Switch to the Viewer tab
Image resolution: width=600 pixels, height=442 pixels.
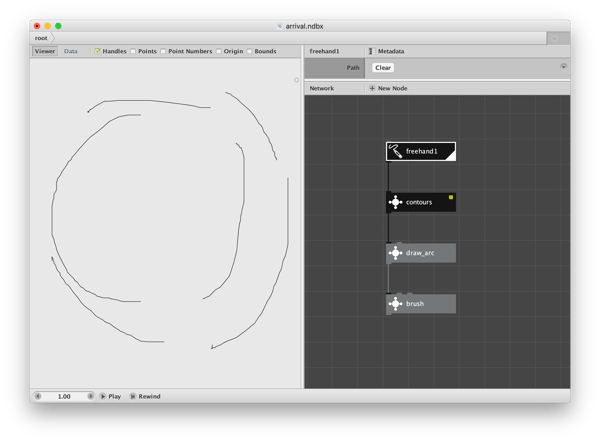pyautogui.click(x=45, y=51)
